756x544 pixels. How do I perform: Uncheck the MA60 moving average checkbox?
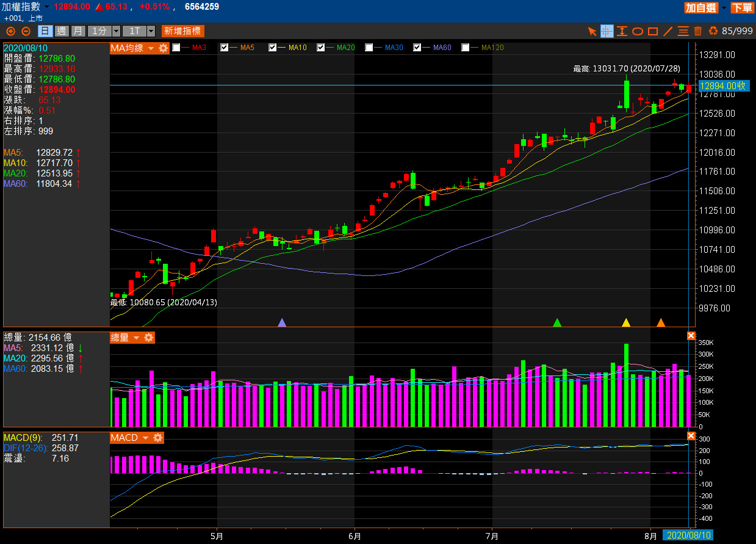point(417,48)
